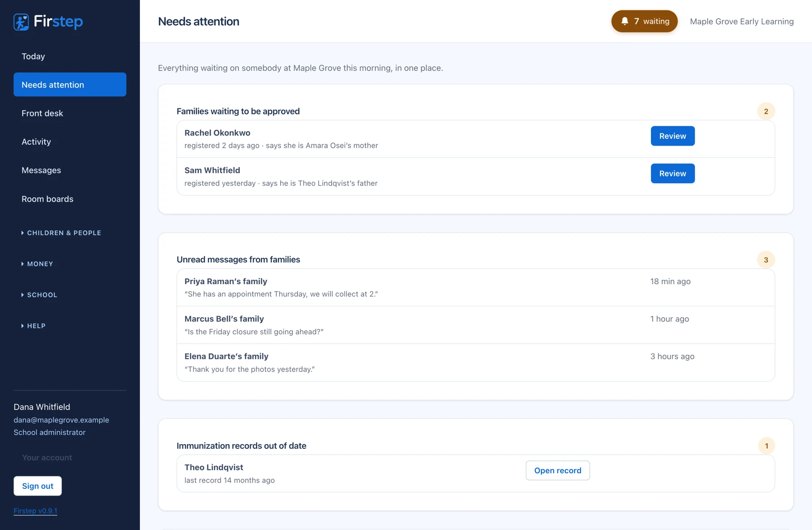Review Rachel Okonkwo's registration
Viewport: 812px width, 530px height.
(x=673, y=136)
